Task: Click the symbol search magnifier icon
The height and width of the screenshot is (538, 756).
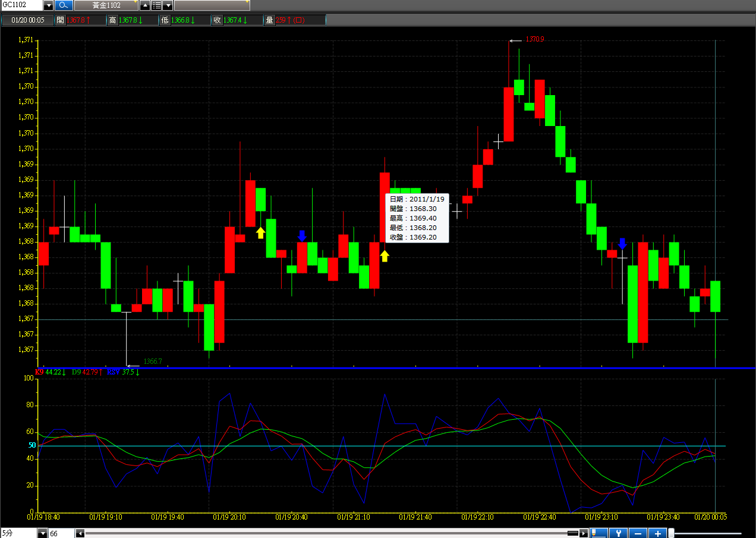Action: (x=64, y=5)
